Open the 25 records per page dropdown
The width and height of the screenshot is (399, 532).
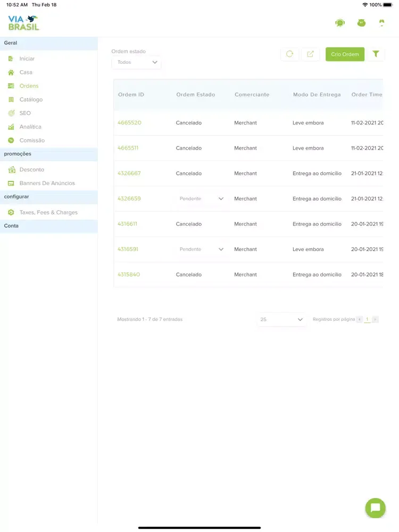(x=281, y=319)
